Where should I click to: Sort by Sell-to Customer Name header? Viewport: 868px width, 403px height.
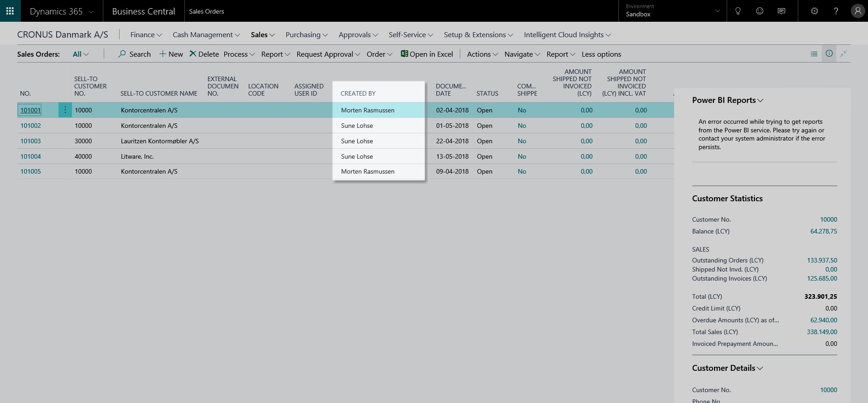(x=159, y=93)
